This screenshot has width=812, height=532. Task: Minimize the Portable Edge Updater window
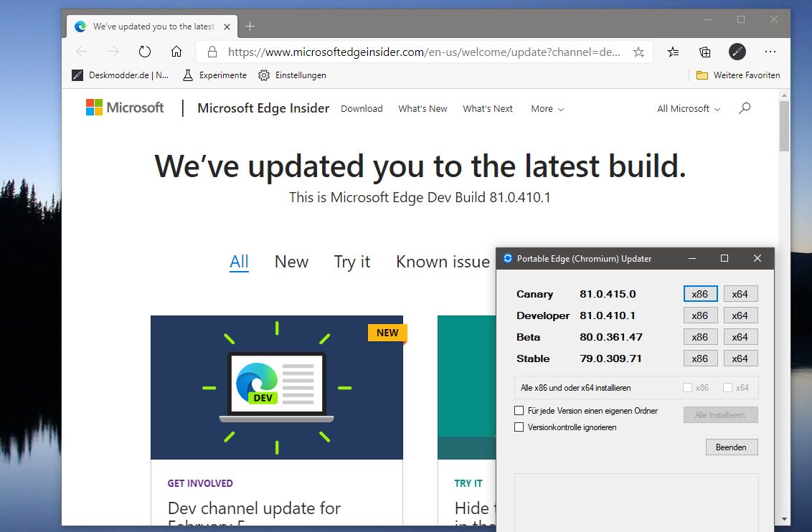(x=692, y=258)
